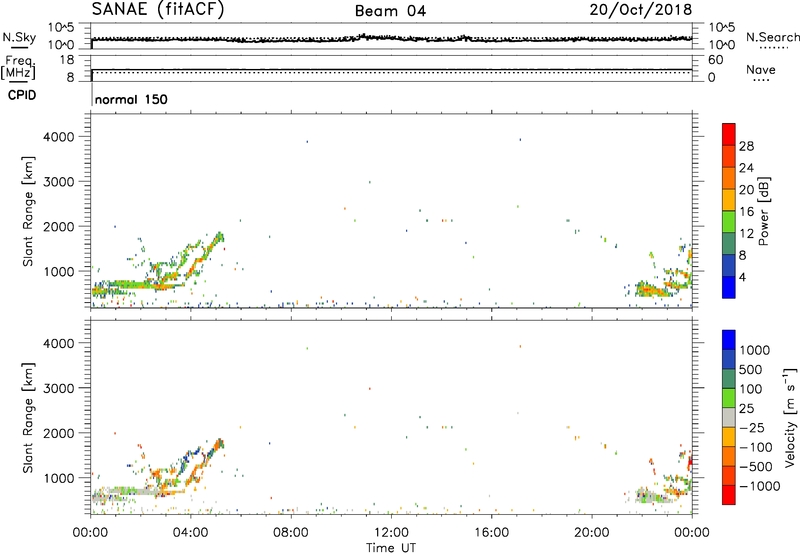Screen dimensions: 800x554
Task: Click the Velocity [m s-1] colorbar label
Action: coord(791,417)
